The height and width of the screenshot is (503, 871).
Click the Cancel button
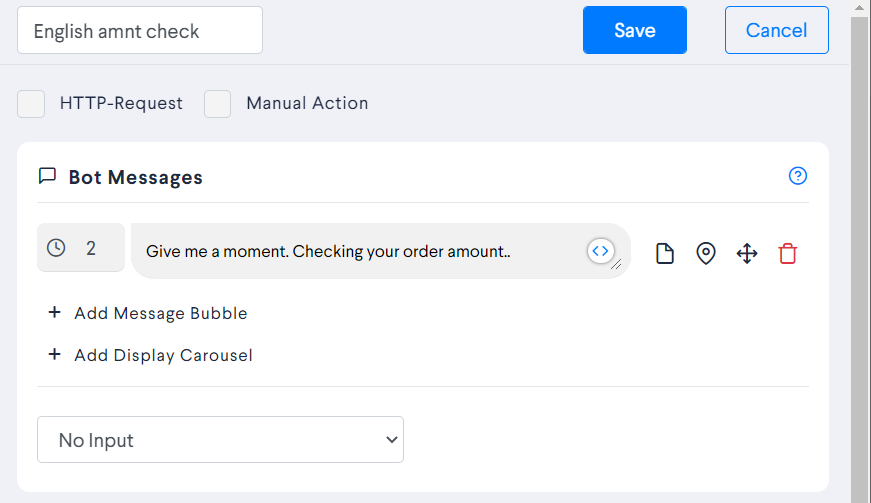(777, 30)
